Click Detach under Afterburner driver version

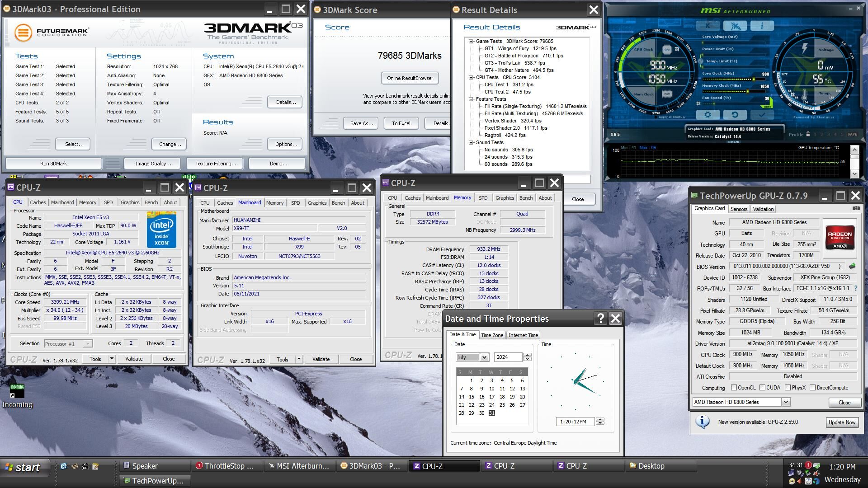pyautogui.click(x=733, y=142)
